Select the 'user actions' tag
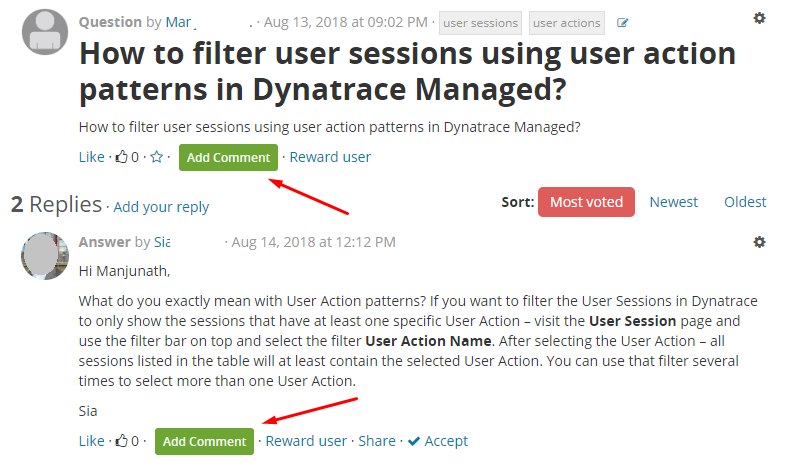This screenshot has width=785, height=471. tap(567, 23)
